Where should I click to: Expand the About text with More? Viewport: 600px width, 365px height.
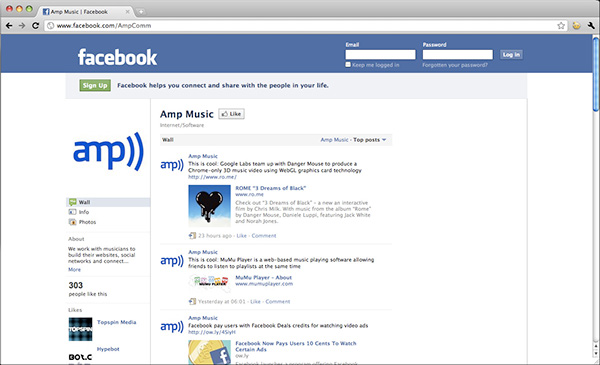[74, 269]
